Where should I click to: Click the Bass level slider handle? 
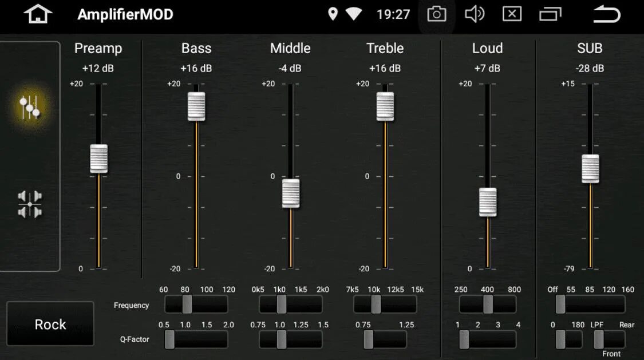click(196, 106)
